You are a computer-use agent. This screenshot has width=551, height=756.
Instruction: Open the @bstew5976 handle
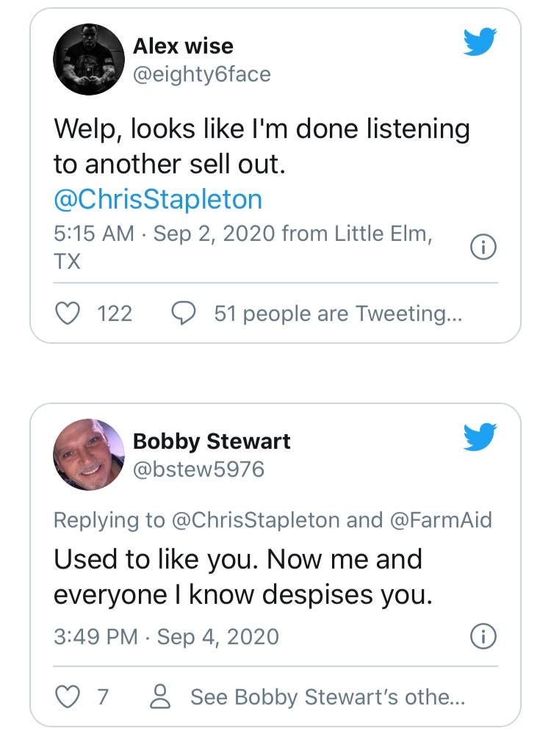pos(198,469)
